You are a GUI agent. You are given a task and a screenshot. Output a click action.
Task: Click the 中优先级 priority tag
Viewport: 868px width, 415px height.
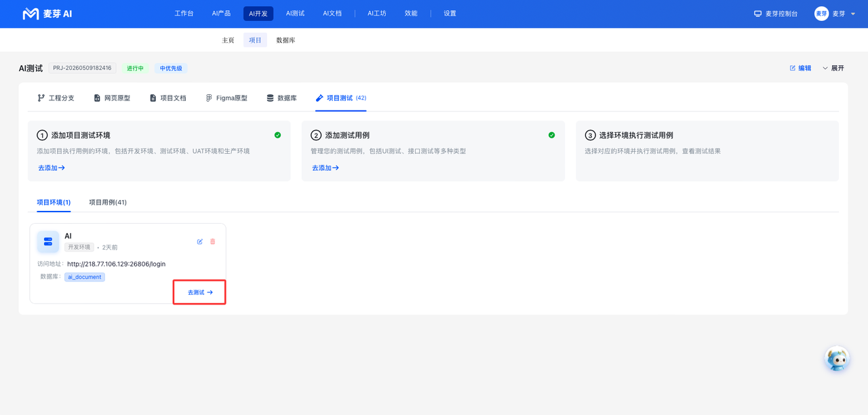(x=171, y=68)
